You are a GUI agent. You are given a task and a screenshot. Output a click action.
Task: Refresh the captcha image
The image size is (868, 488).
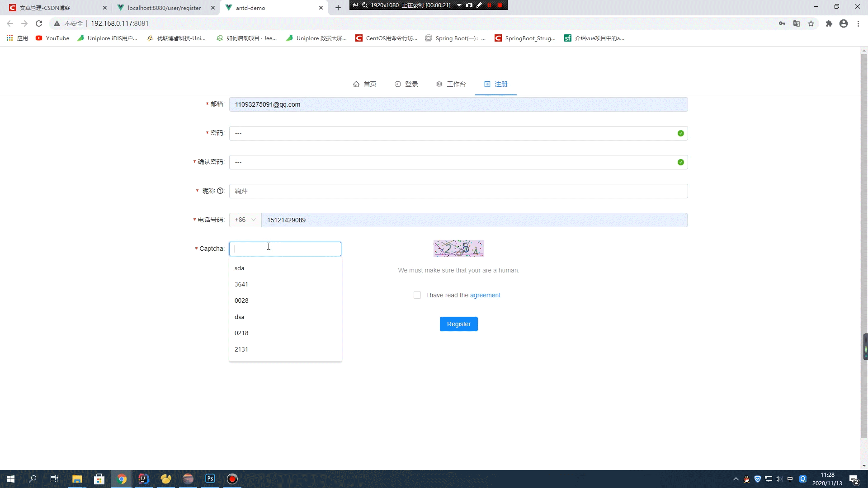[458, 248]
